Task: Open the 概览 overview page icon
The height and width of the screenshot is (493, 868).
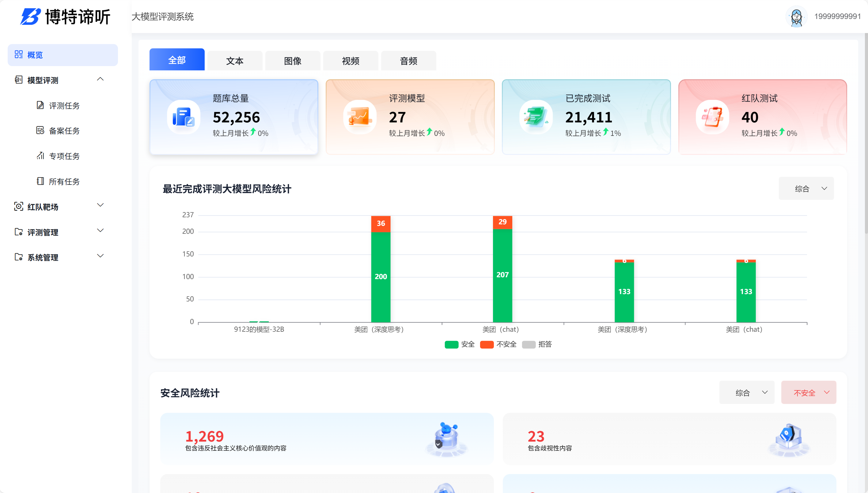Action: (x=19, y=54)
